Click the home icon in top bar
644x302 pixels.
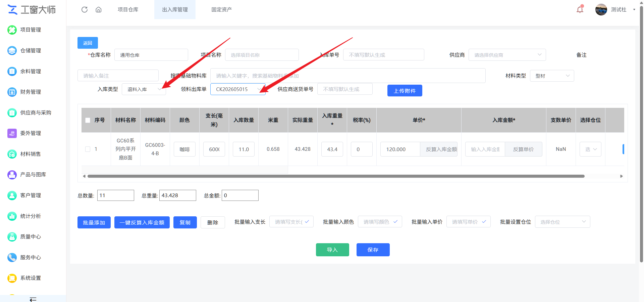pos(99,9)
